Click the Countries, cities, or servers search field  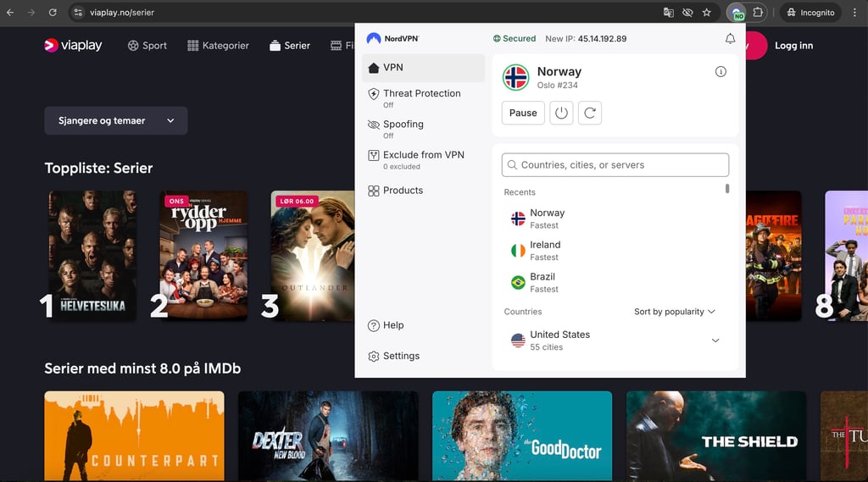pos(615,165)
